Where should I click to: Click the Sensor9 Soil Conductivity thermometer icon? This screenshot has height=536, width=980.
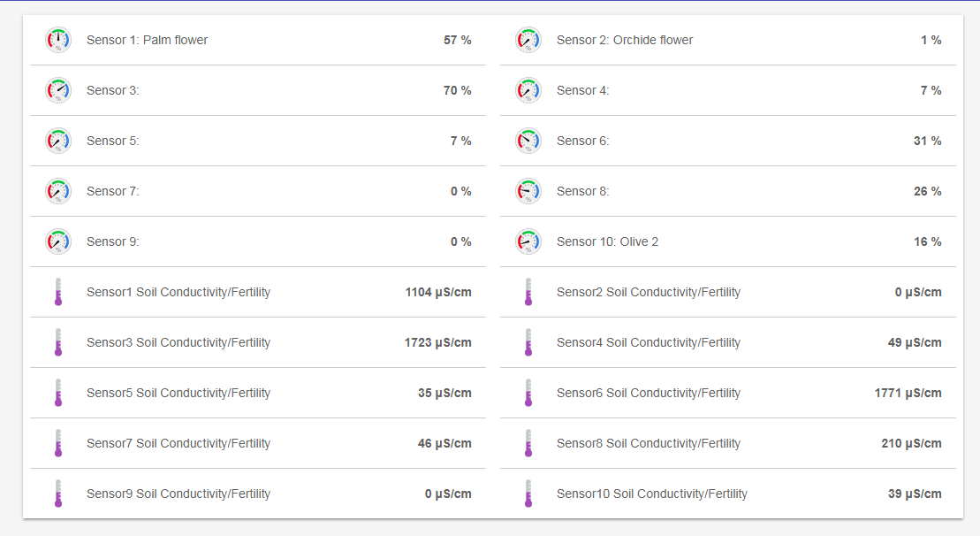(58, 494)
